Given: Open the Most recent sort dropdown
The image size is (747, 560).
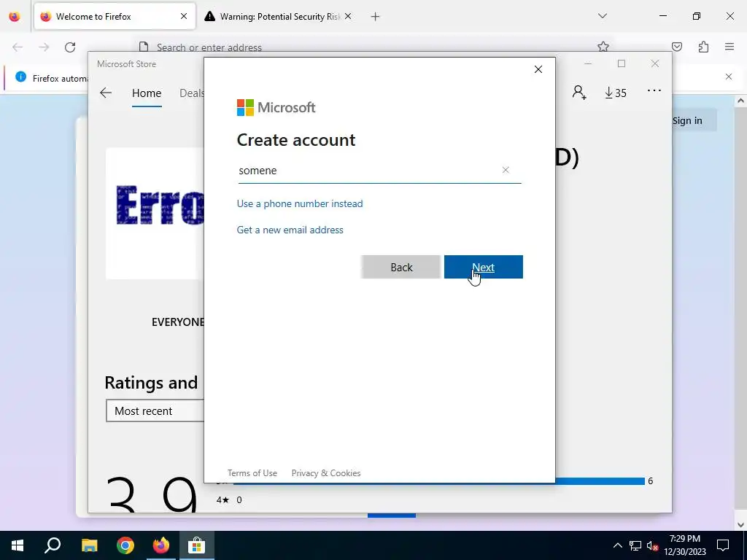Looking at the screenshot, I should (x=155, y=411).
